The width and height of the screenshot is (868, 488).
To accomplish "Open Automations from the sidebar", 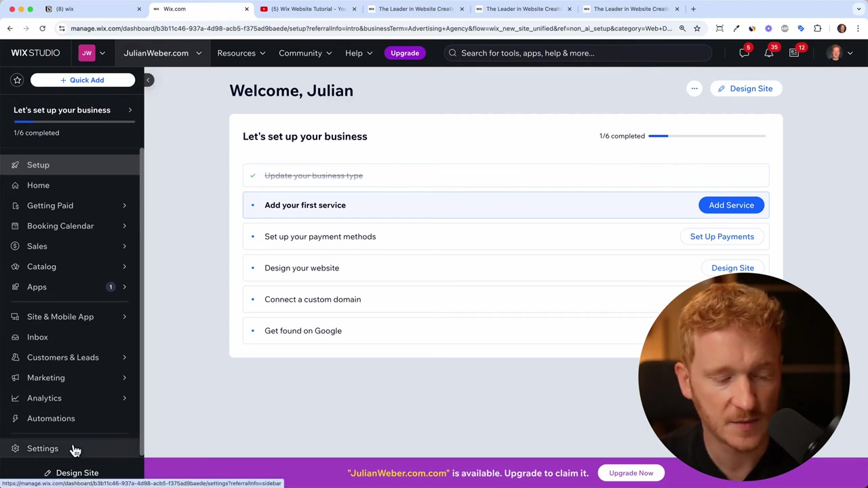I will (71, 418).
